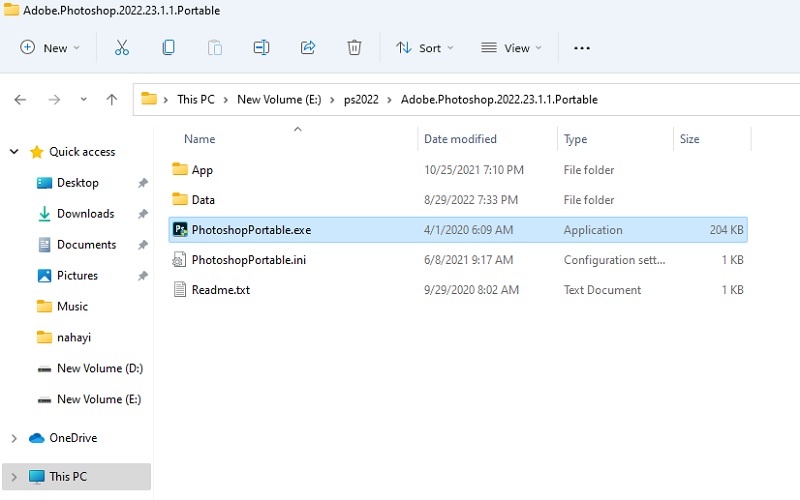This screenshot has width=800, height=500.
Task: Click the Share icon in toolbar
Action: [308, 47]
